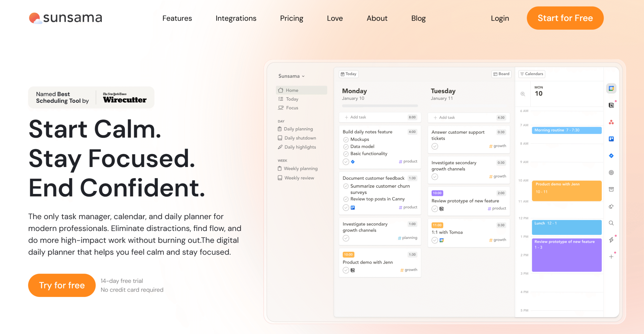Open time estimate 4:00 on Build daily notes
The width and height of the screenshot is (644, 334).
pyautogui.click(x=412, y=132)
